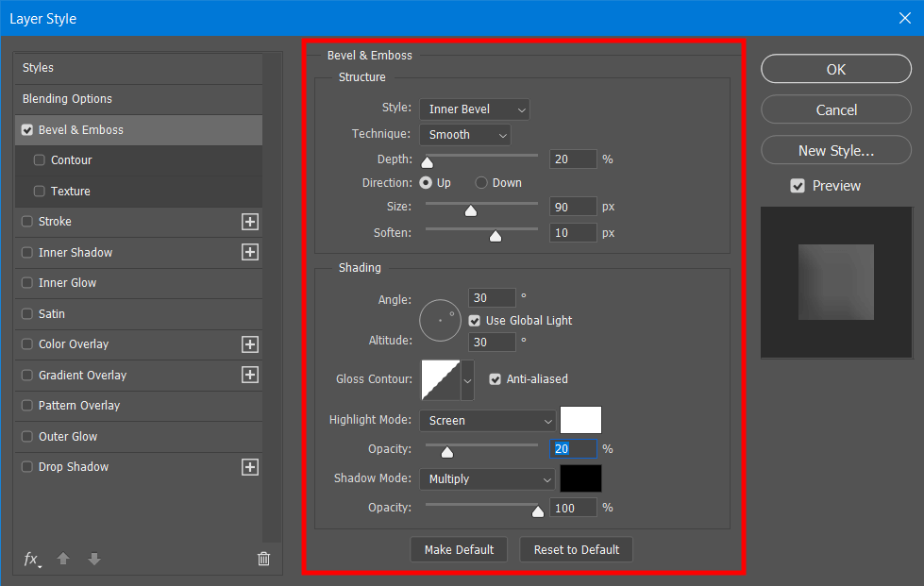Screen dimensions: 924x586
Task: Select Styles in the left list
Action: [x=139, y=68]
